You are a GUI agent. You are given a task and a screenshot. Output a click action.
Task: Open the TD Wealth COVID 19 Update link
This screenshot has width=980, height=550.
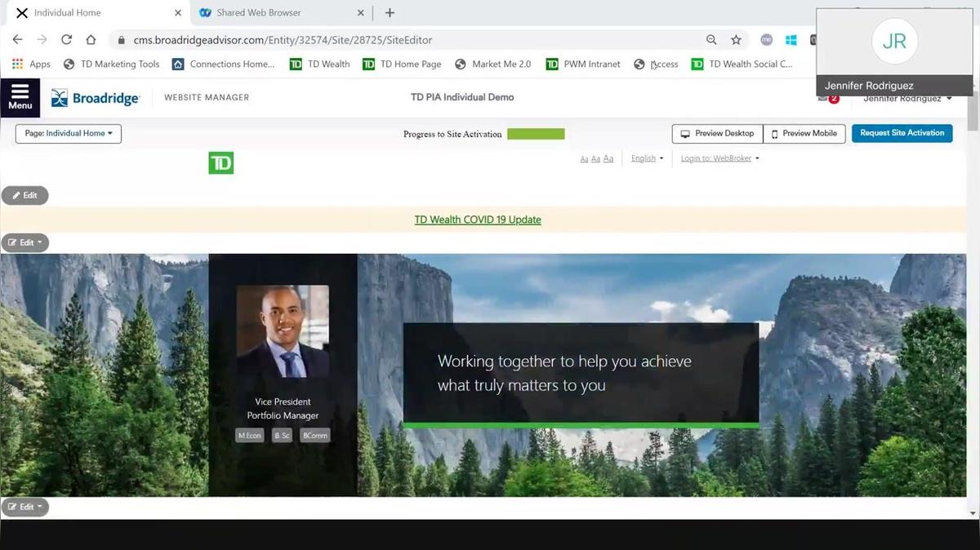478,220
